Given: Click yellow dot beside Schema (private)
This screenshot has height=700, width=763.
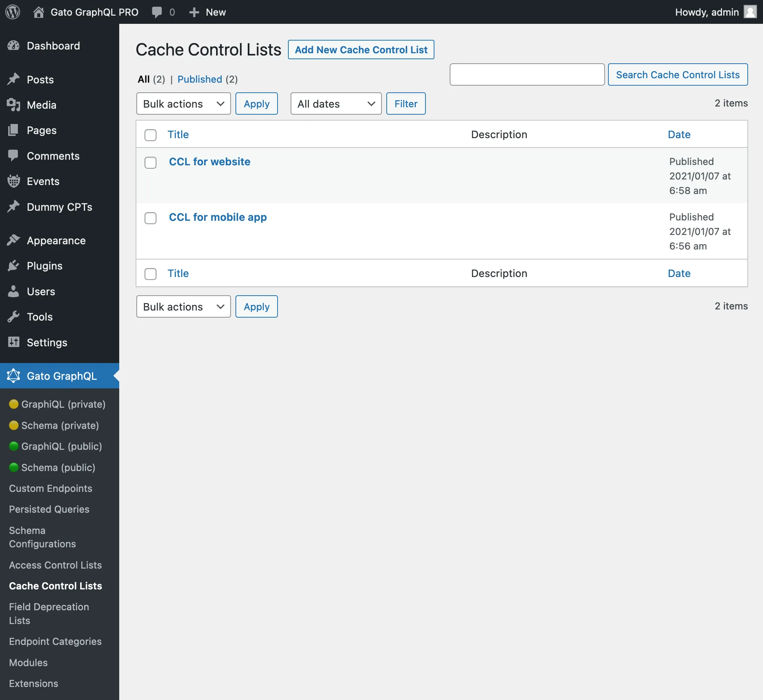Looking at the screenshot, I should [x=14, y=425].
